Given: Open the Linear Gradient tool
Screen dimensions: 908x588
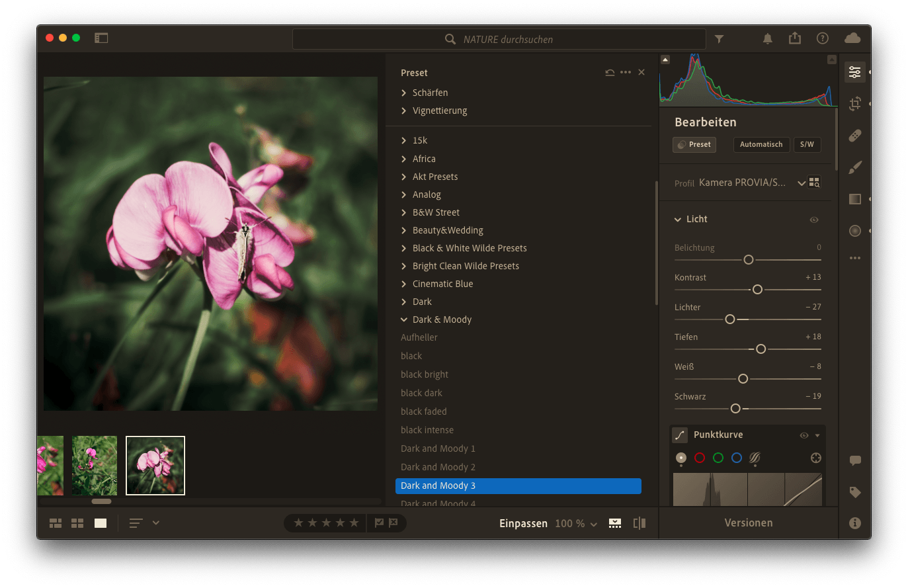Looking at the screenshot, I should (x=855, y=199).
